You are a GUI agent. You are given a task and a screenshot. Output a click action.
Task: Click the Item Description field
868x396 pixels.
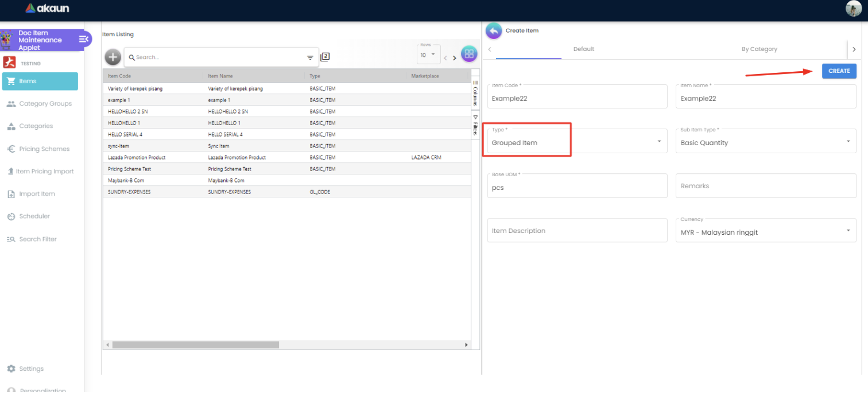tap(577, 231)
